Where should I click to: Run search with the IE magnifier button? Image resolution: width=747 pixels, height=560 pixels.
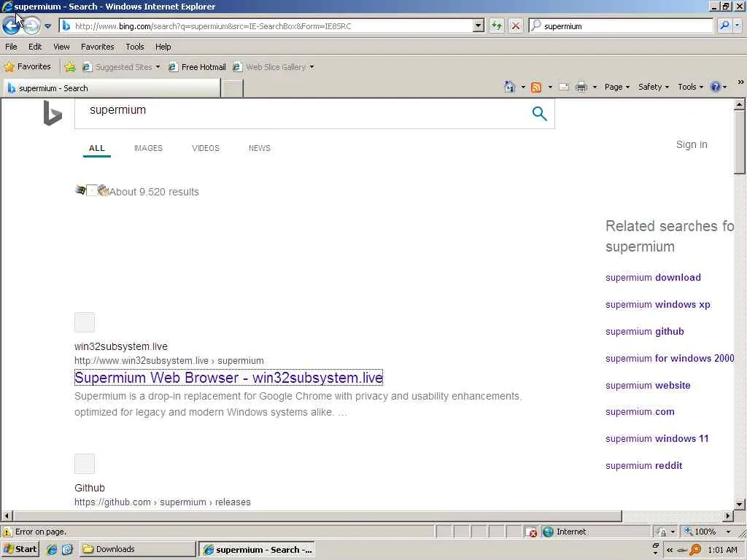click(724, 26)
